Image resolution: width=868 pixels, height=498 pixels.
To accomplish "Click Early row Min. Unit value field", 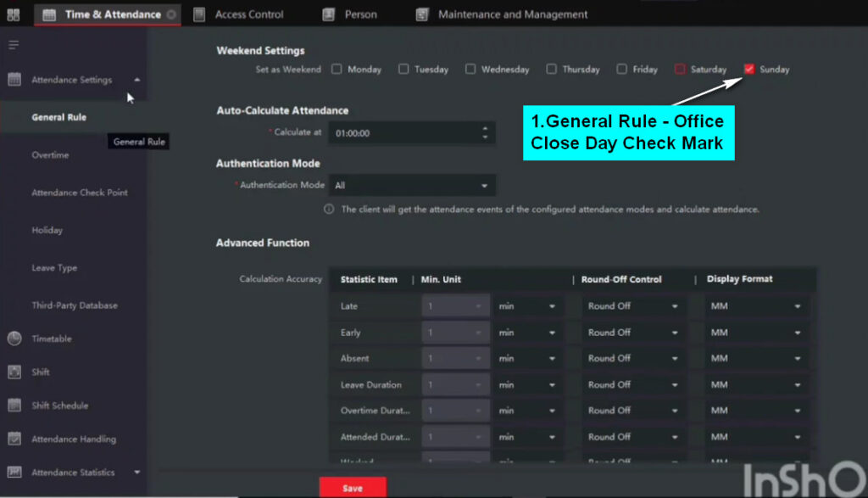I will pos(455,333).
